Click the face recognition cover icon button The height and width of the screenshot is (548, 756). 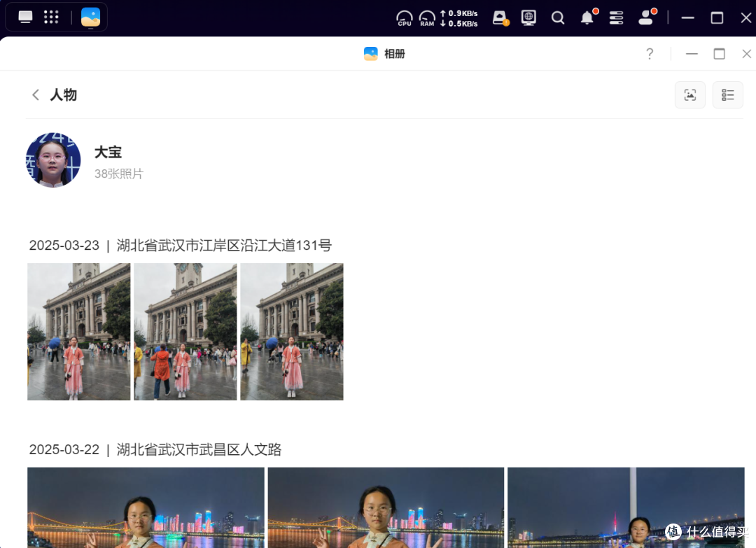click(690, 95)
